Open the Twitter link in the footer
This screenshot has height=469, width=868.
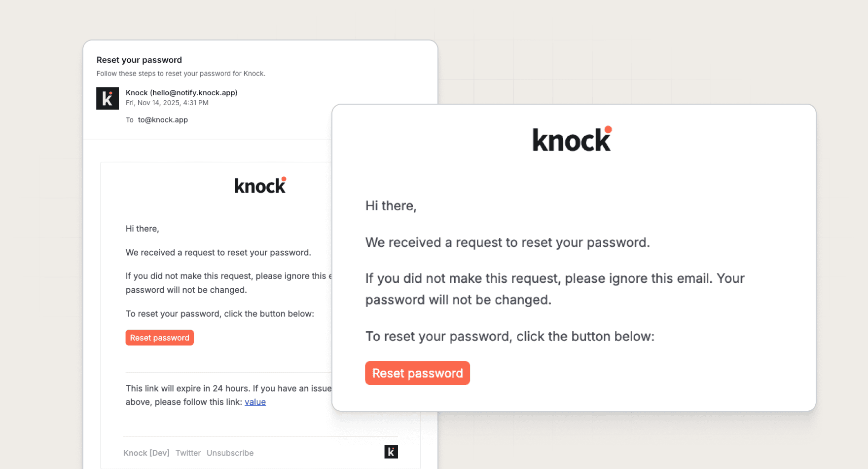[188, 453]
